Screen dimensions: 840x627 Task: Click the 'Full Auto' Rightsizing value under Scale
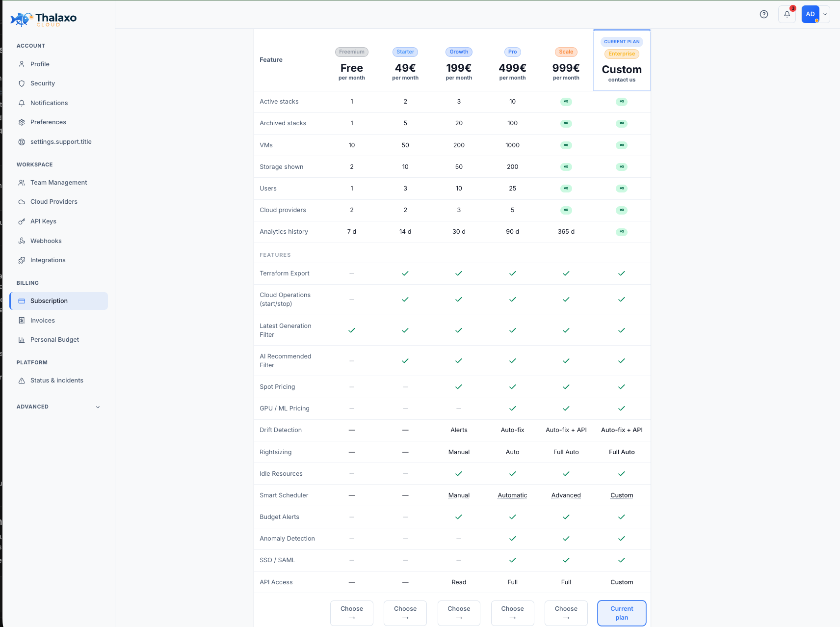coord(566,452)
